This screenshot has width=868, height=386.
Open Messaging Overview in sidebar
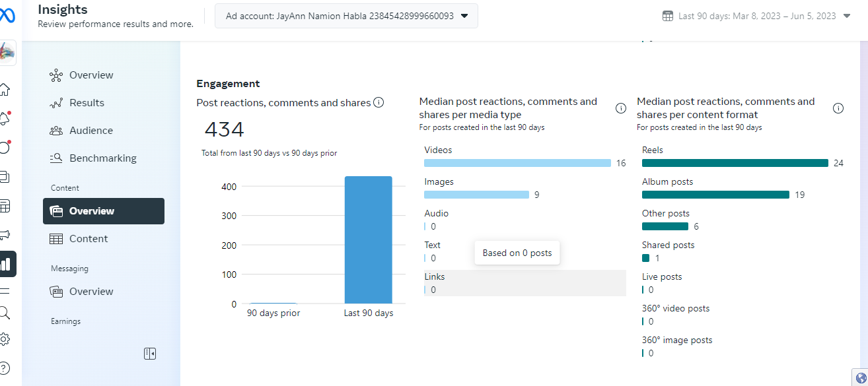[x=91, y=292]
